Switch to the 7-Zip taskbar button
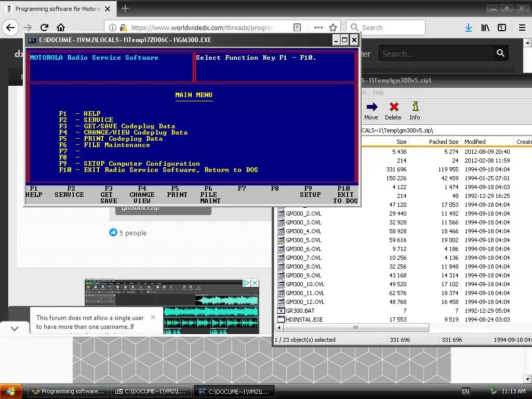The image size is (532, 399). pos(151,391)
